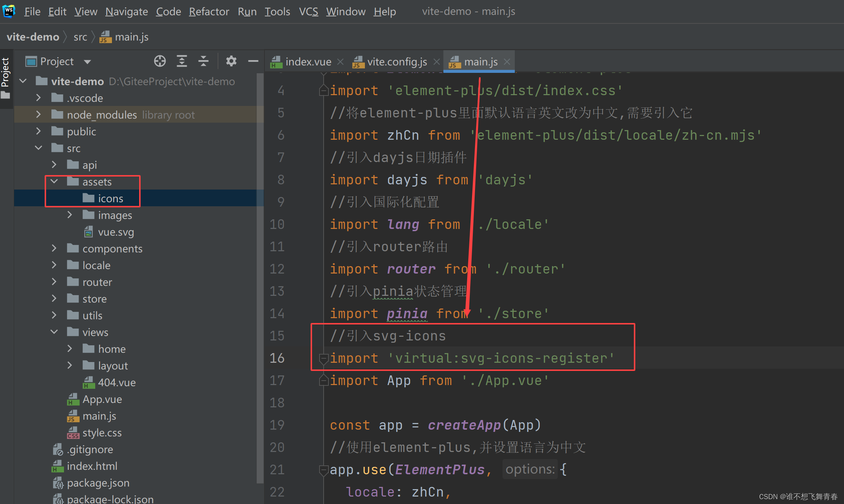Switch to the vite.config.js tab

click(397, 62)
